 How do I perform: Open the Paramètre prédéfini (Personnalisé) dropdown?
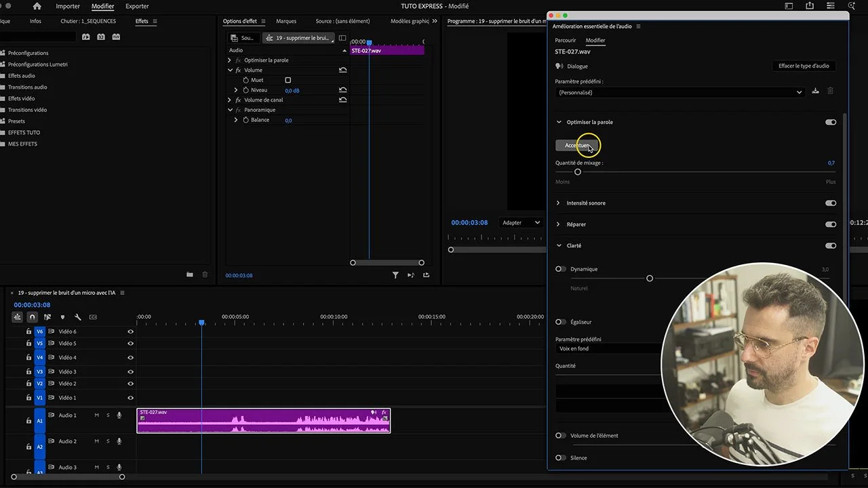tap(679, 92)
